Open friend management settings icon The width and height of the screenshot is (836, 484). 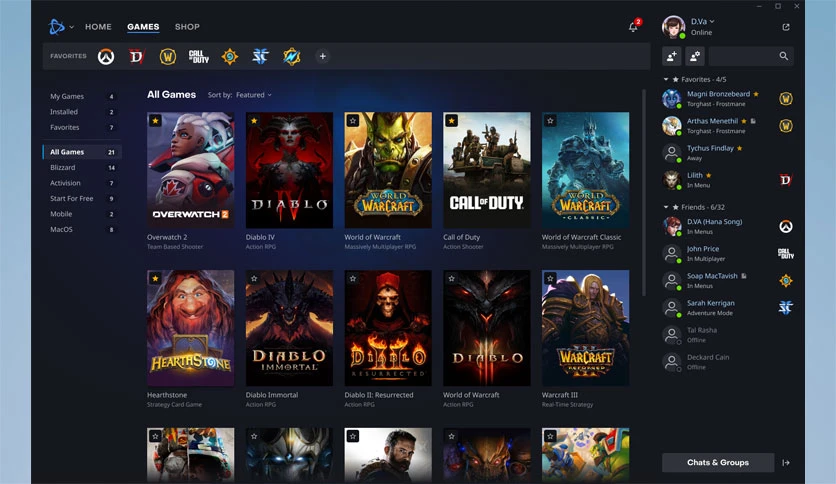click(x=695, y=56)
